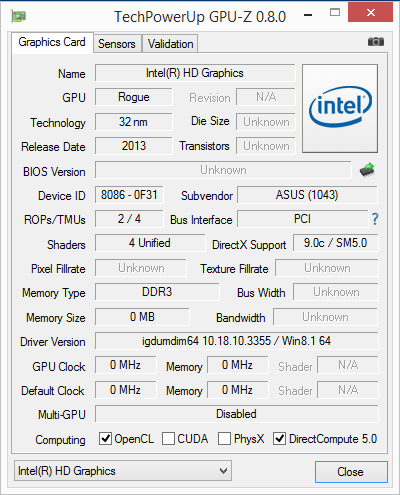Click the Default Clock row Shader N/A field
This screenshot has height=495, width=400.
(x=348, y=390)
